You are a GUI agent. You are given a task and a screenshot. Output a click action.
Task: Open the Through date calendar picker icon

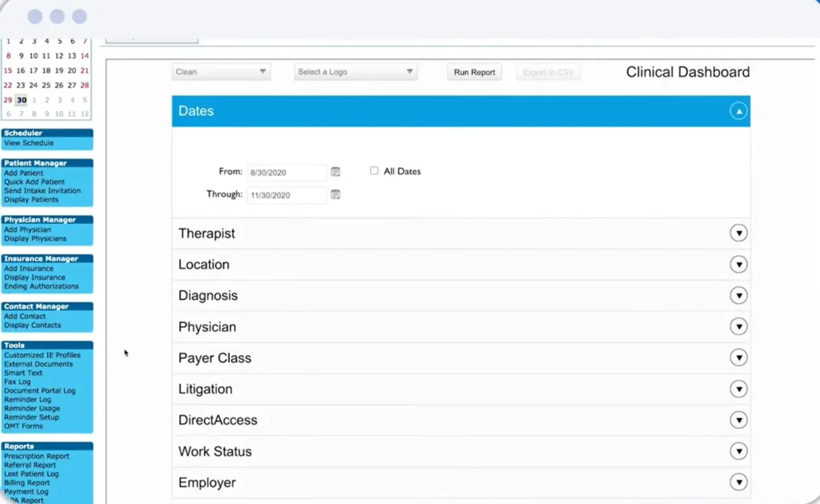[336, 194]
